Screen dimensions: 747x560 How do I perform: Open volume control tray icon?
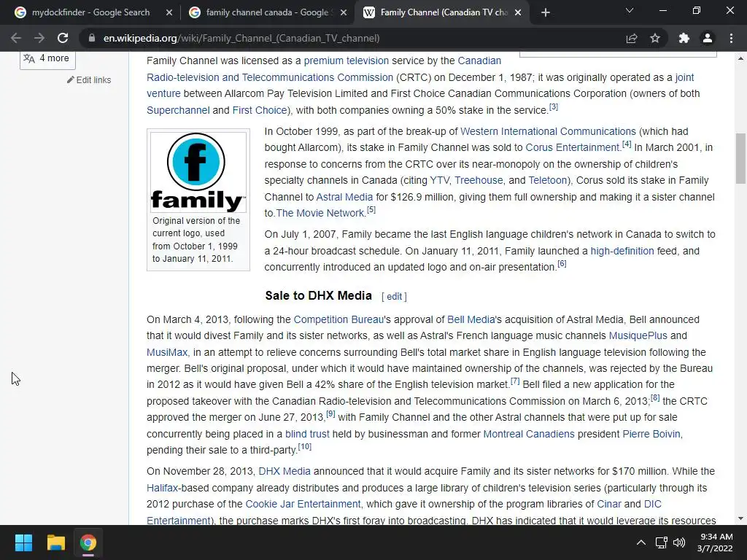(x=679, y=542)
